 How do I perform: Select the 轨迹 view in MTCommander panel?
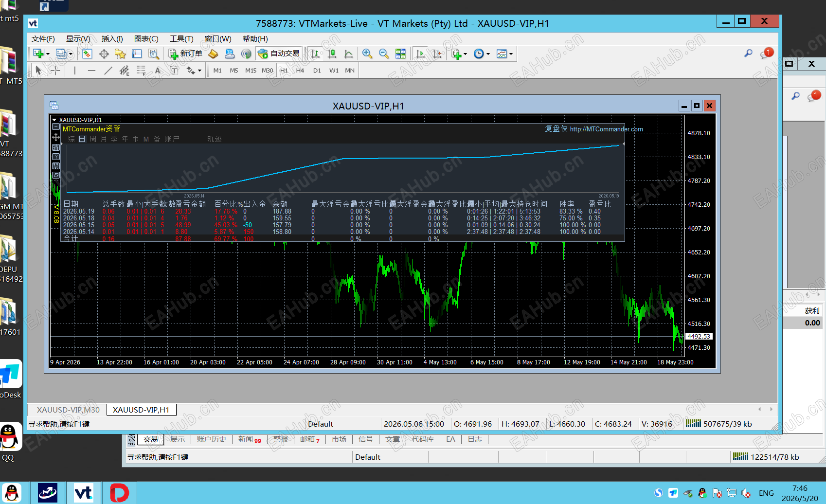click(215, 139)
